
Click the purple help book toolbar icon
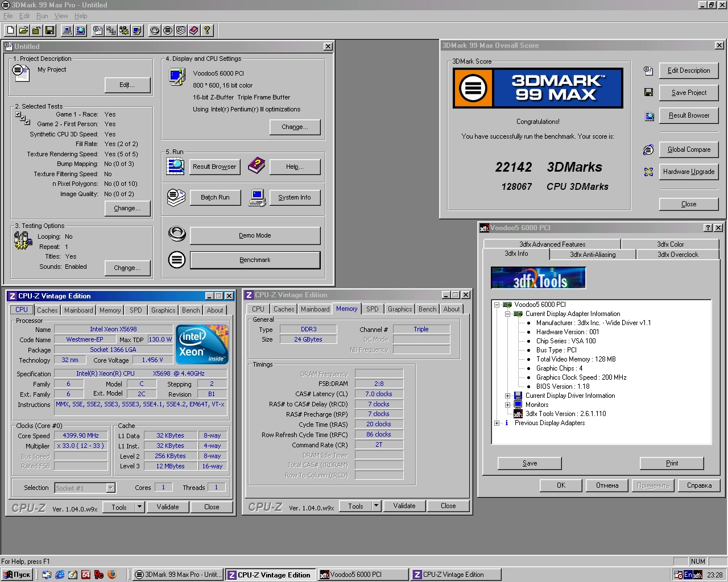point(194,30)
